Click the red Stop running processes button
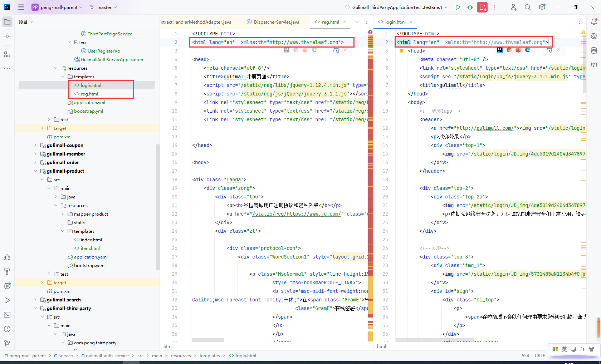The image size is (601, 364). [x=482, y=7]
